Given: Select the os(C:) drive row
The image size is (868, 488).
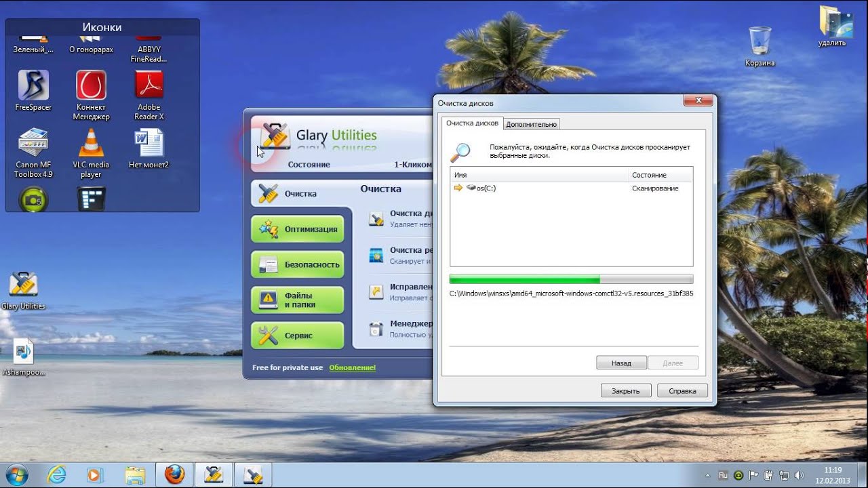Looking at the screenshot, I should (572, 188).
